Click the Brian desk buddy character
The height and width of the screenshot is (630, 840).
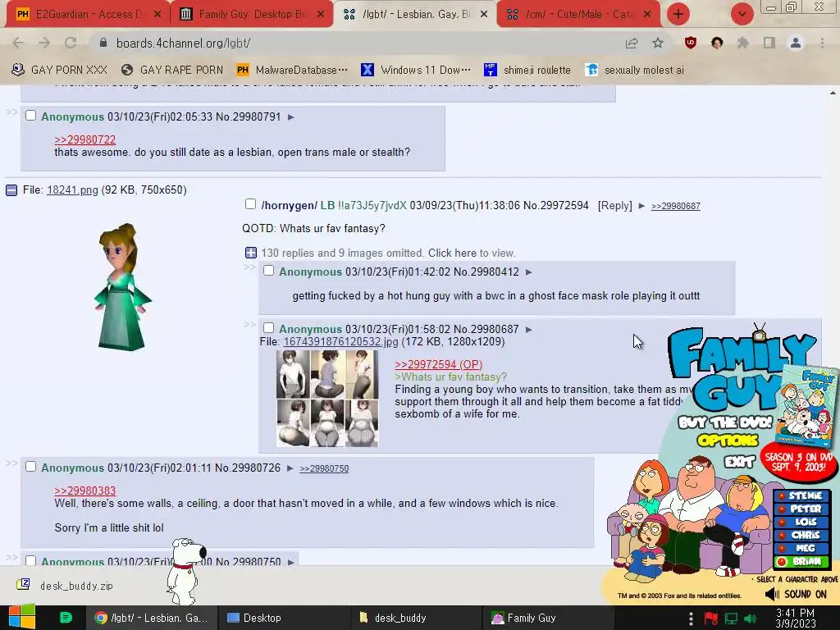pyautogui.click(x=185, y=571)
